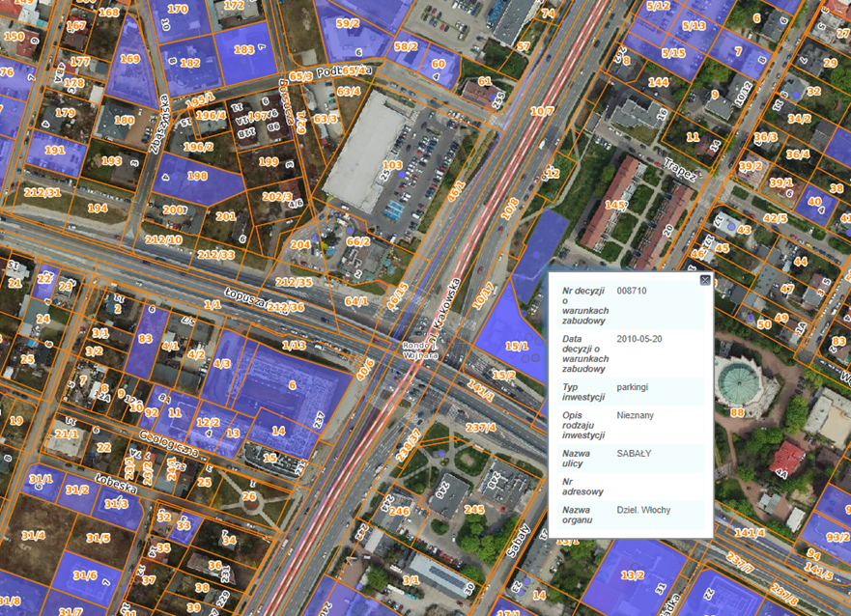Select blue parcel 191

pos(55,151)
